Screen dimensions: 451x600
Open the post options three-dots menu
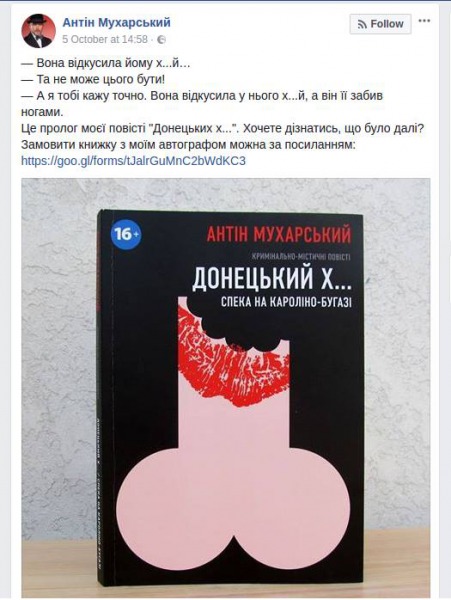click(x=424, y=21)
